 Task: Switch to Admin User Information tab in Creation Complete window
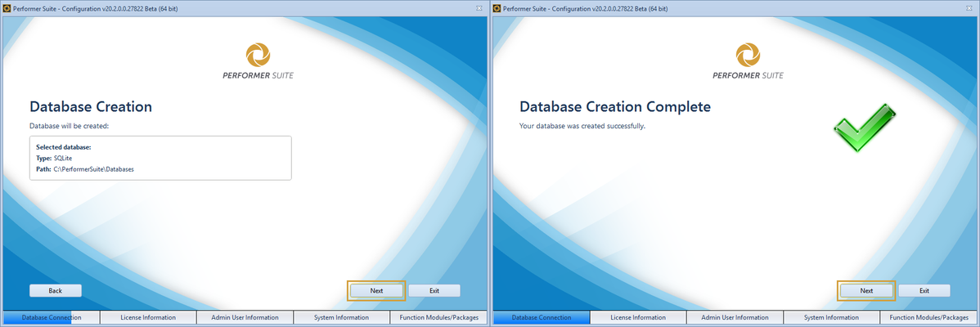735,317
